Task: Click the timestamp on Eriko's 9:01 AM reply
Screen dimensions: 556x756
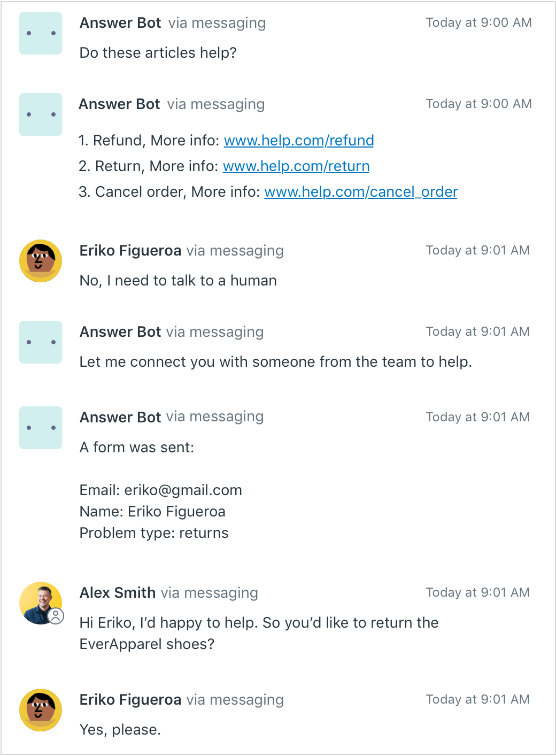Action: coord(477,250)
